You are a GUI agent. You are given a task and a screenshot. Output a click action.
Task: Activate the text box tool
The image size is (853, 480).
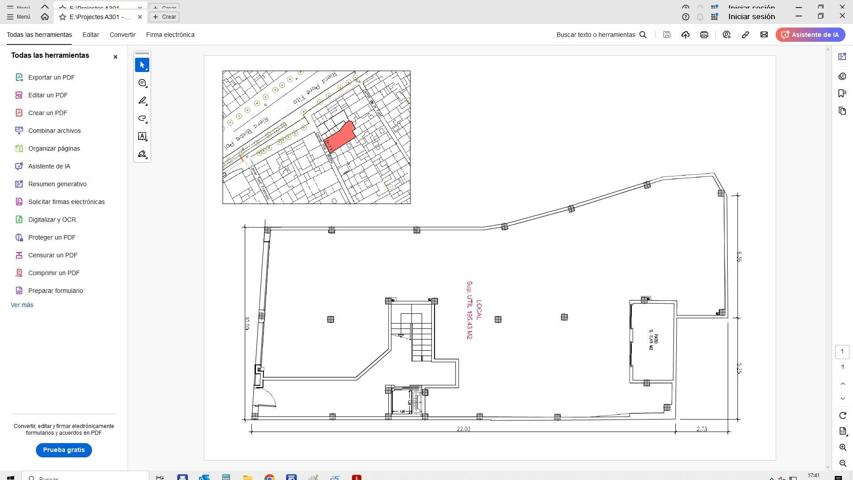pos(142,137)
